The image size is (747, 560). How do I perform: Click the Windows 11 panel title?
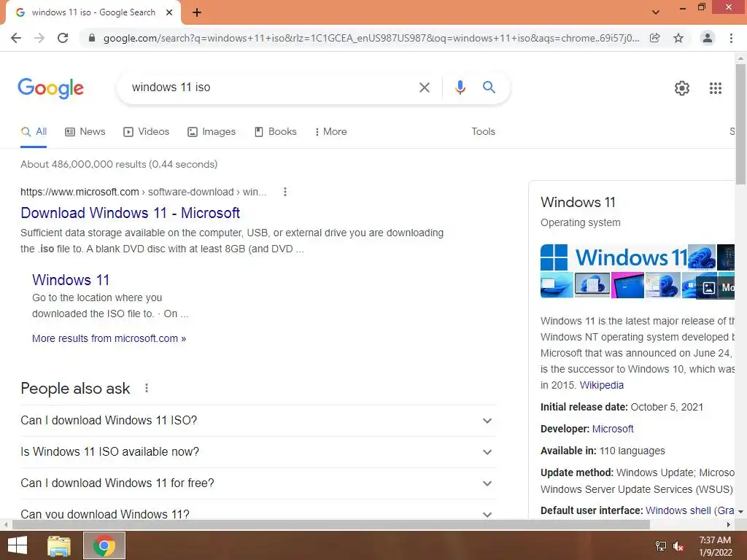click(x=578, y=203)
